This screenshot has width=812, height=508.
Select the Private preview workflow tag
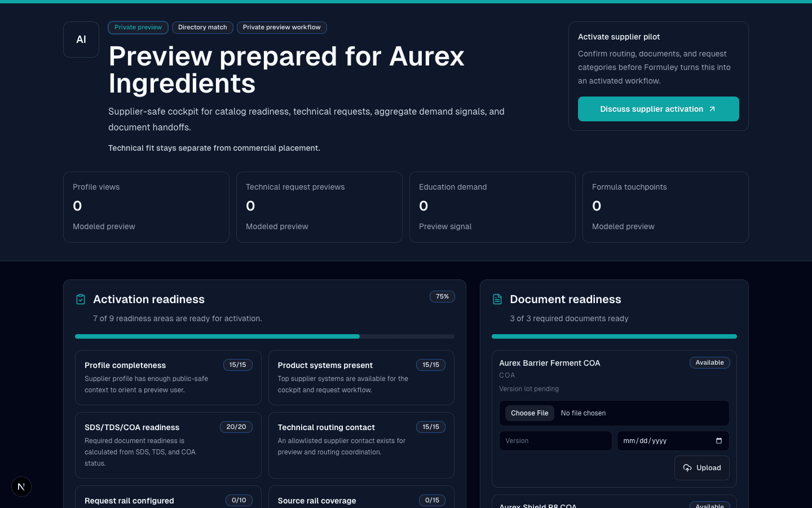[282, 28]
